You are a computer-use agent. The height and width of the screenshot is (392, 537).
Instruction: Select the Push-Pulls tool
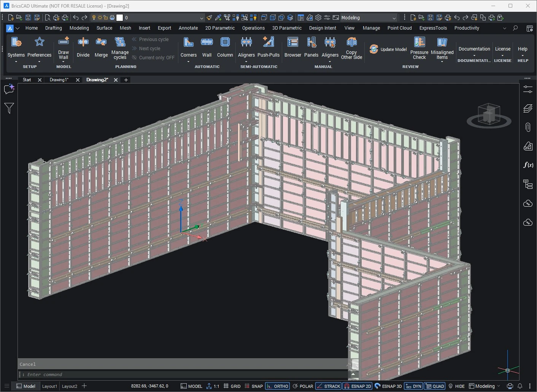tap(268, 47)
